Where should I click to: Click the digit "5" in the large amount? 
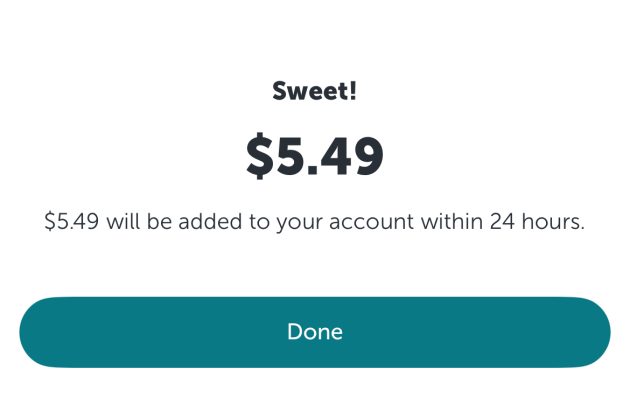292,156
